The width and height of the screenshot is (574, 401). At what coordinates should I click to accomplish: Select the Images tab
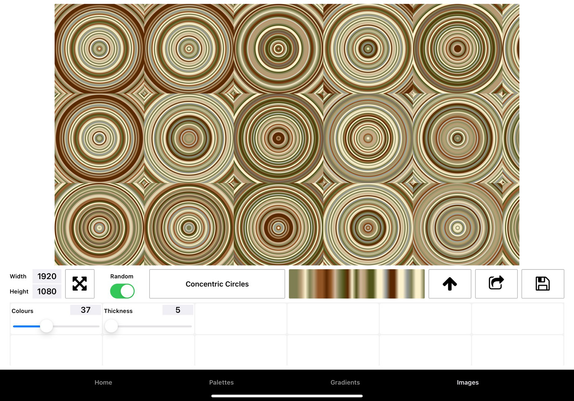[467, 382]
